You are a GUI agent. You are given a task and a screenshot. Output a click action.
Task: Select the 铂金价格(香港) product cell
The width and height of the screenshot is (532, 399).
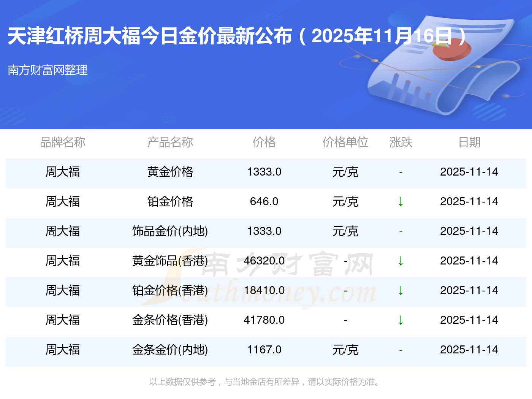[x=170, y=290]
